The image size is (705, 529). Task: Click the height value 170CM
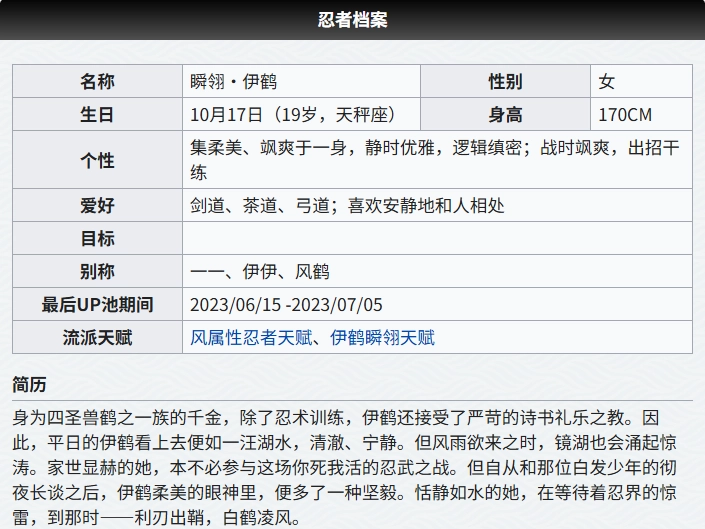point(625,115)
